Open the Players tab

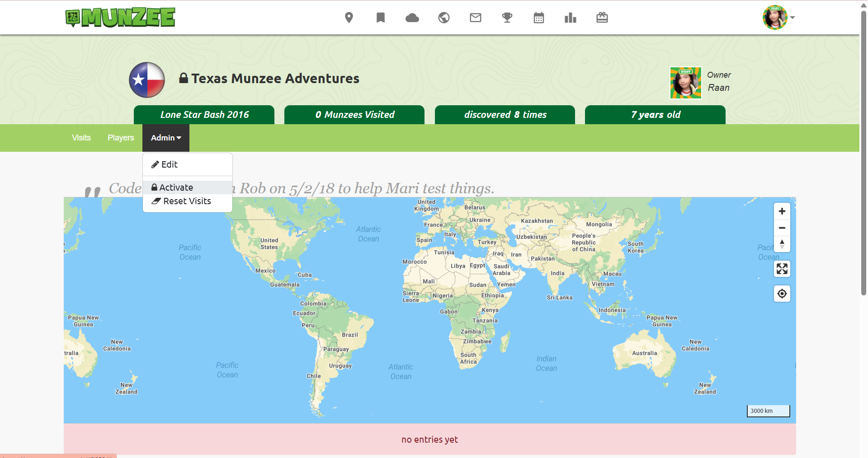[121, 138]
